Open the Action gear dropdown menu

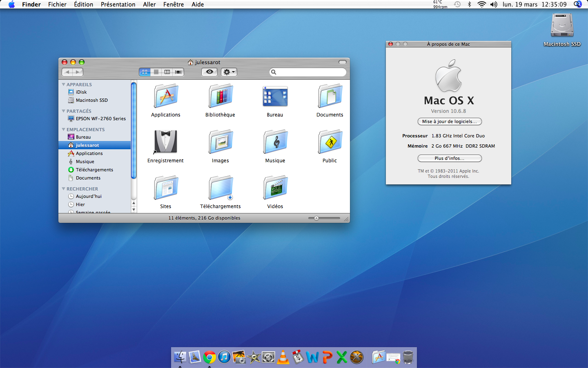click(229, 72)
